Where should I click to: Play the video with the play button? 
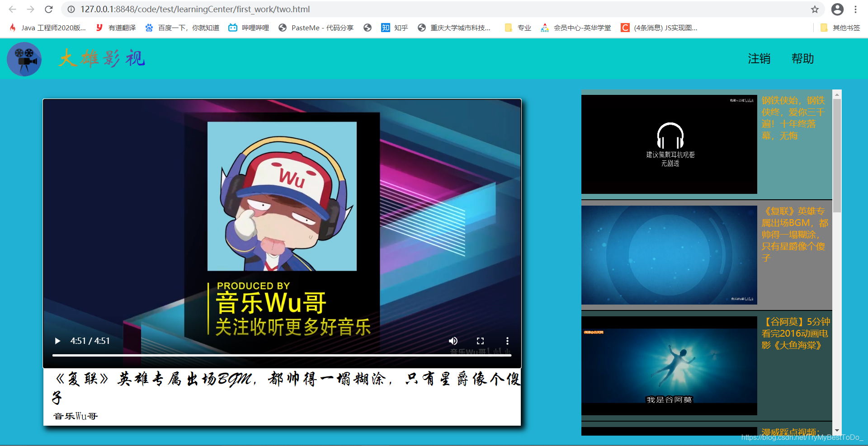click(x=57, y=341)
